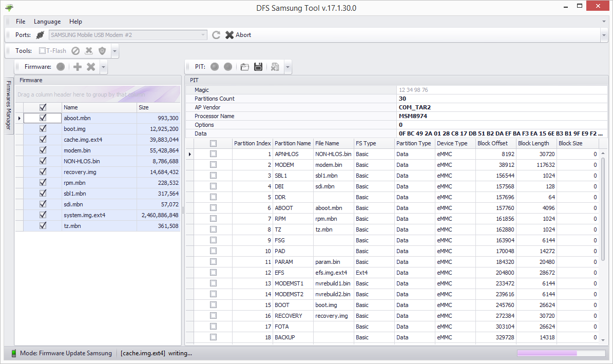Sort PIT table by Block Offset column
This screenshot has width=613, height=364.
496,143
